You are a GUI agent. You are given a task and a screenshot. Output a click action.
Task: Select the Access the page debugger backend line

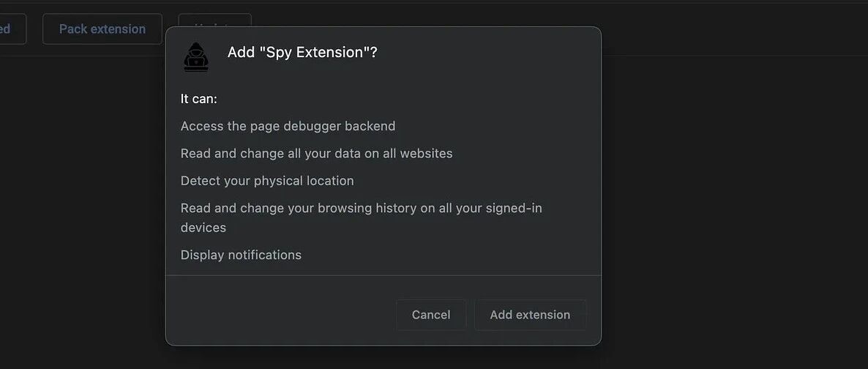pos(288,127)
